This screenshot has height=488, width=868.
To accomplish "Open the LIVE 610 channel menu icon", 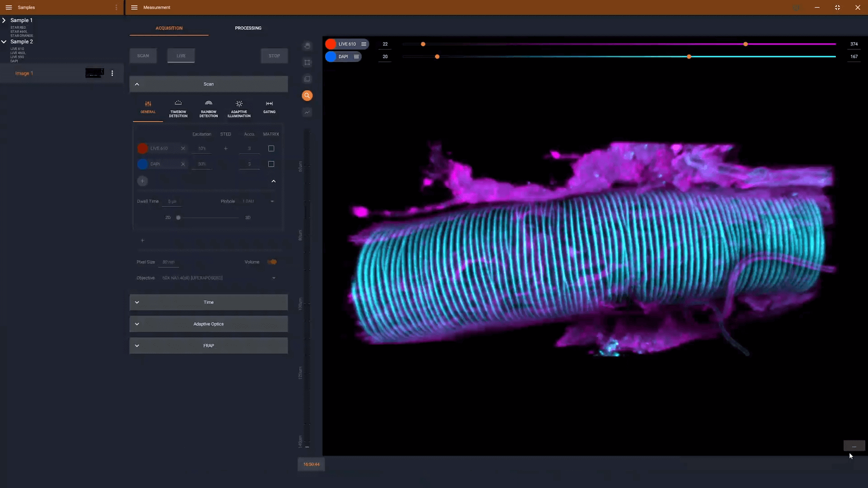I will click(x=363, y=44).
